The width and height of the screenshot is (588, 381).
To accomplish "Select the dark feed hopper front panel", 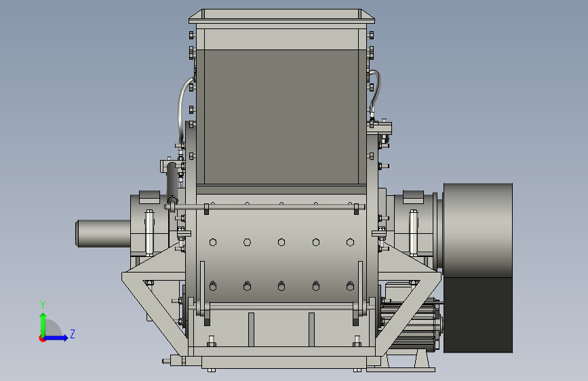I will (281, 117).
